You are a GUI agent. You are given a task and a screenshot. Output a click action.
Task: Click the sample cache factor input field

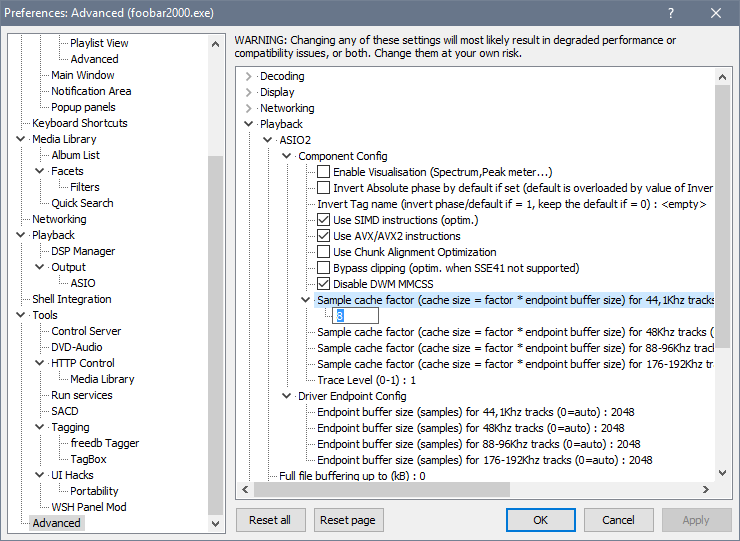click(x=355, y=316)
